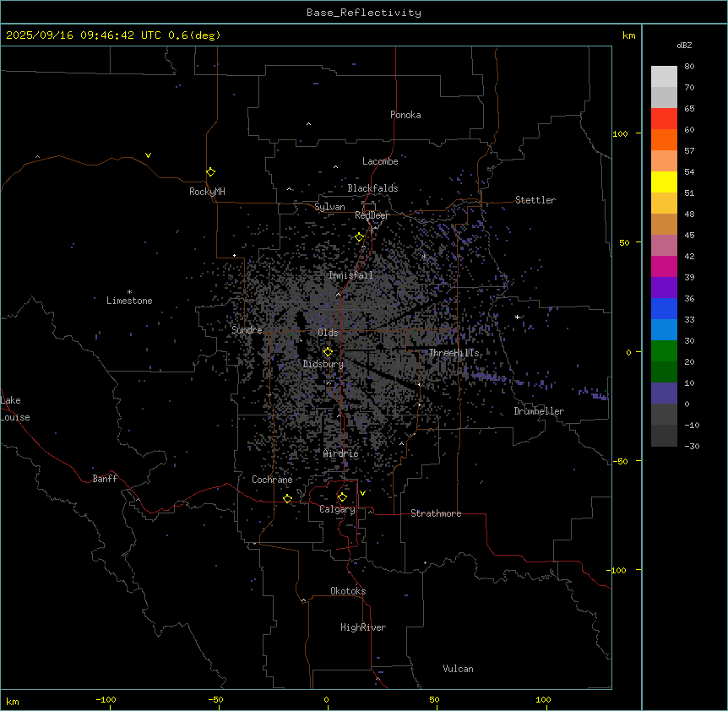Select the white cross marker east of ThreeHills

tap(518, 317)
